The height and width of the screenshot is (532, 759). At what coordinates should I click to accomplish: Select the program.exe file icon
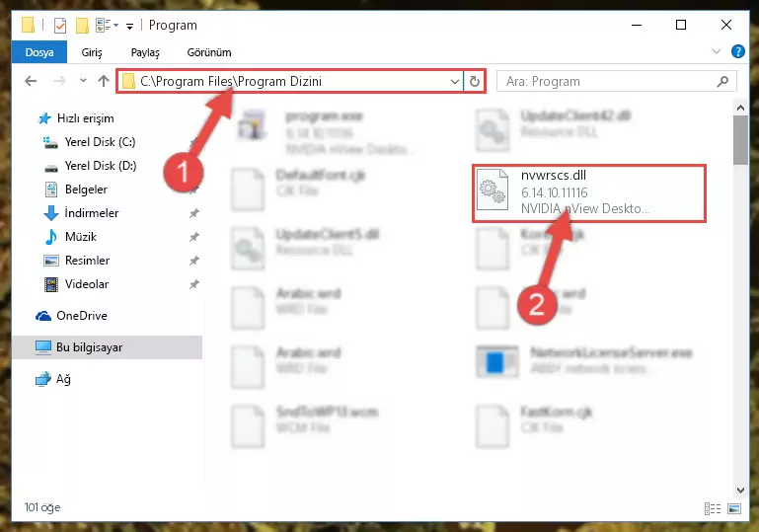(x=252, y=126)
